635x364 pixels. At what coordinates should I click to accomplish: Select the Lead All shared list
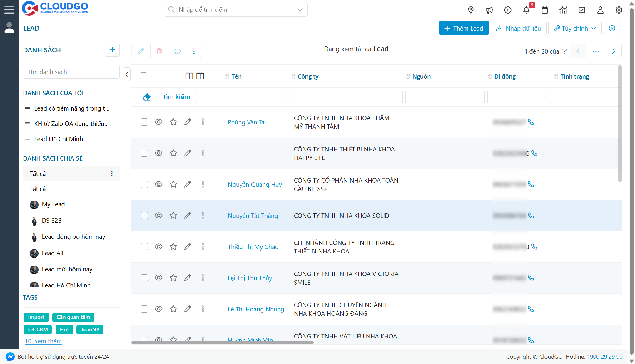[x=53, y=253]
